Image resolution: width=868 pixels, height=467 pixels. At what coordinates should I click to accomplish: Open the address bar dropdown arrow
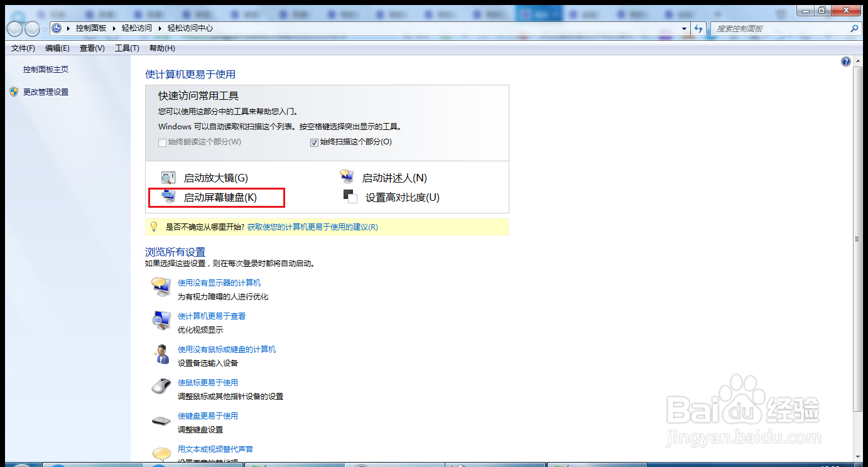pyautogui.click(x=685, y=28)
